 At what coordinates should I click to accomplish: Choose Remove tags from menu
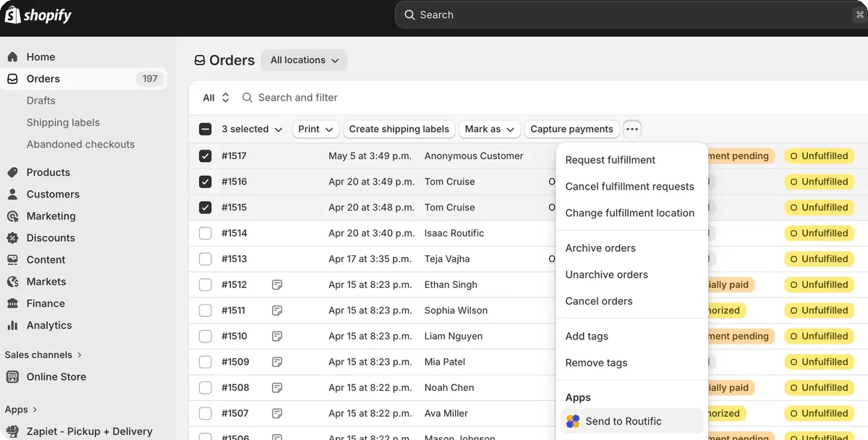click(x=597, y=363)
